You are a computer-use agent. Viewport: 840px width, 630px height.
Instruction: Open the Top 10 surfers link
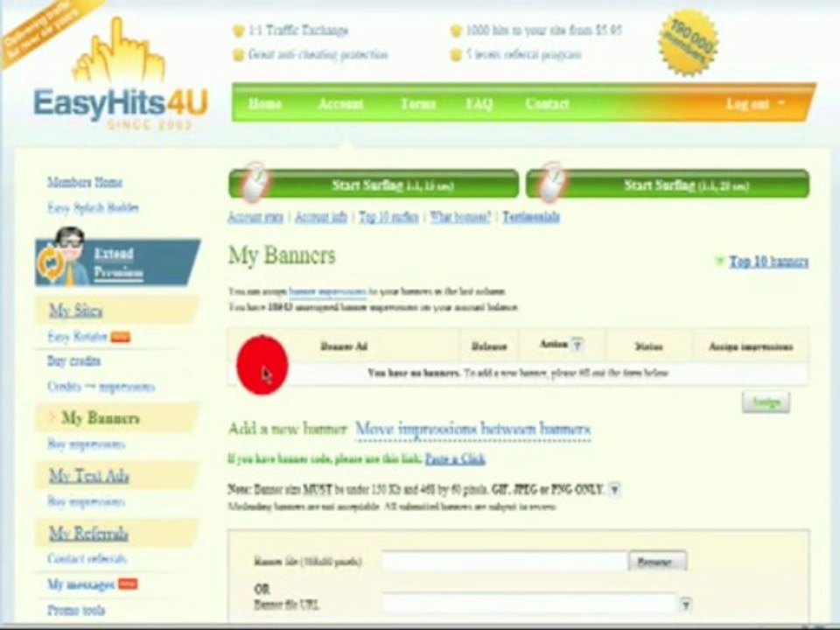(388, 217)
